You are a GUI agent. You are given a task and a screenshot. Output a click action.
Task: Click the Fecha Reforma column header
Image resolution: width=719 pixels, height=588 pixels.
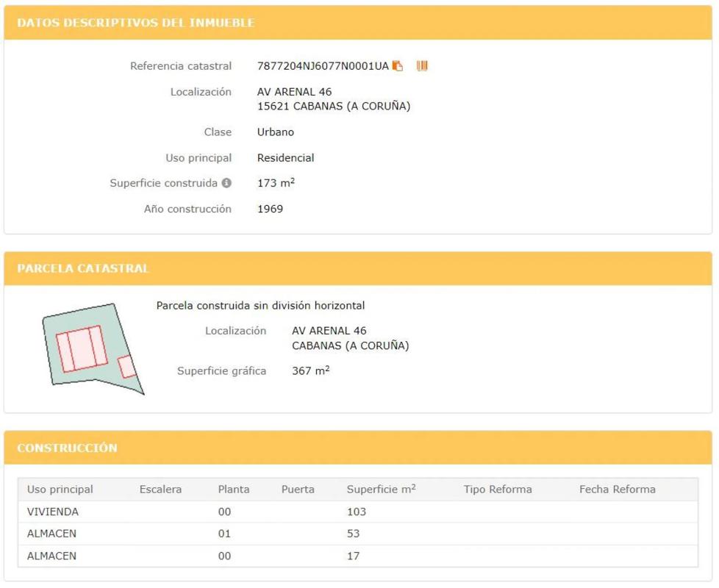[x=617, y=490]
